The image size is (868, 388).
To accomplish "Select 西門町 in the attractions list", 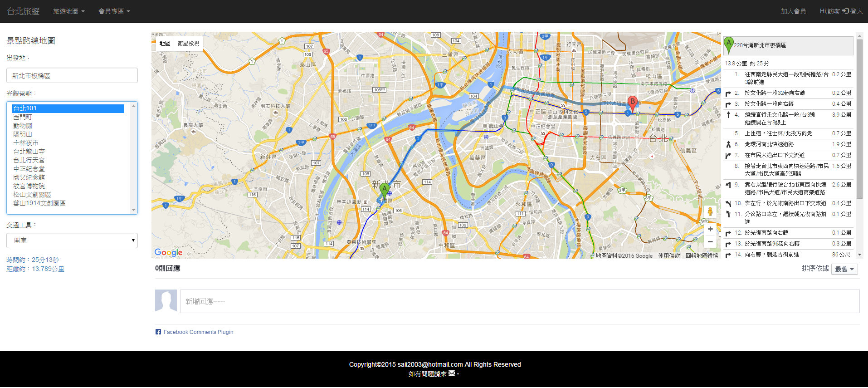I will click(23, 117).
